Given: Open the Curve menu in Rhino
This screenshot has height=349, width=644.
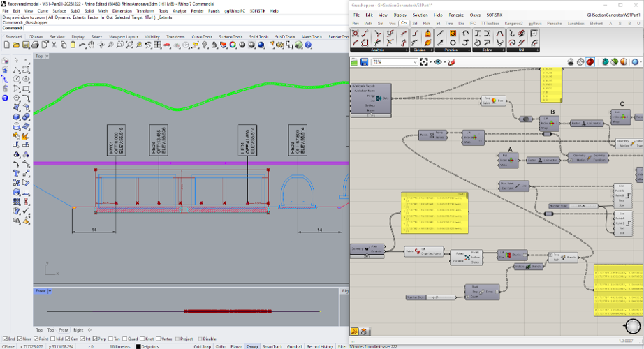Looking at the screenshot, I should click(42, 11).
